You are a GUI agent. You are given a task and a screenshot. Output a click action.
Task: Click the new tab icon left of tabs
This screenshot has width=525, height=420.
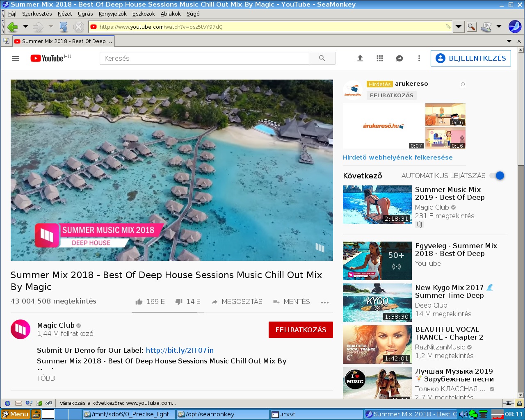(x=6, y=41)
